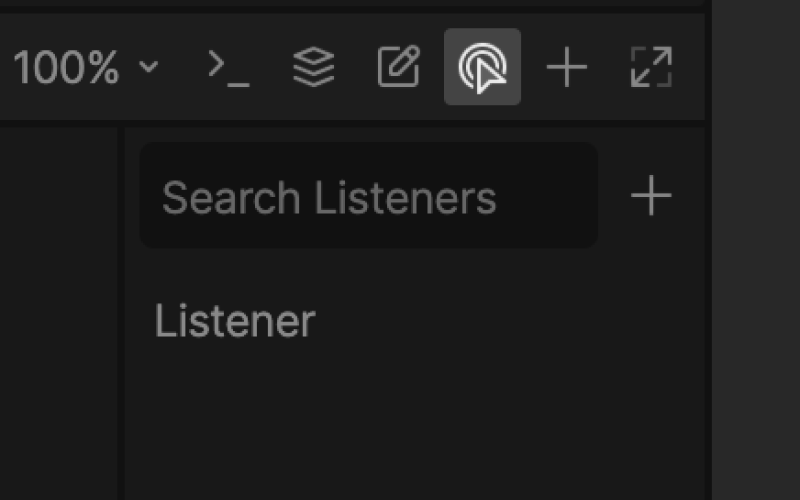Open the stacked layers panel
The image size is (800, 500).
(314, 67)
